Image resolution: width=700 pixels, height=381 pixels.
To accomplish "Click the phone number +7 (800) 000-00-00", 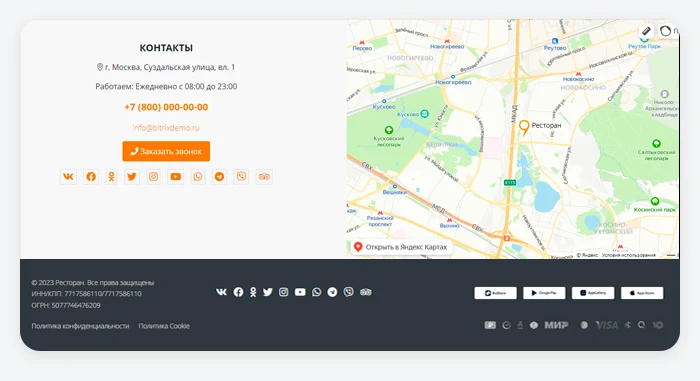I will click(166, 107).
